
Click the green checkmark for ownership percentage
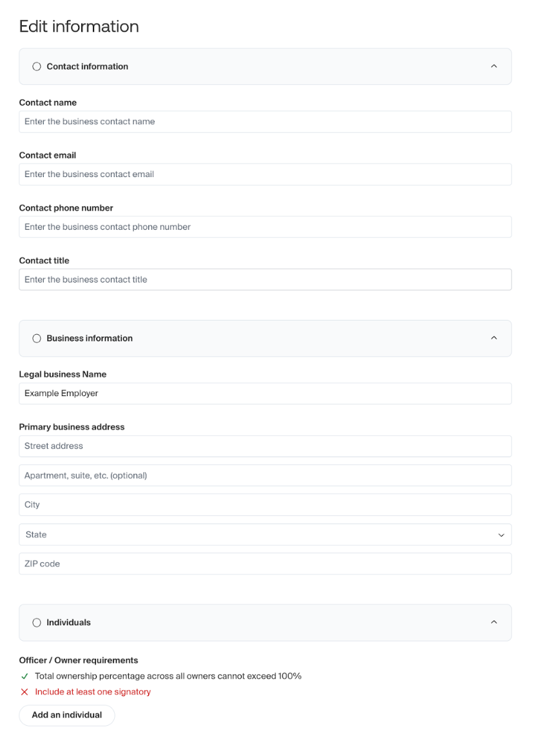(24, 676)
